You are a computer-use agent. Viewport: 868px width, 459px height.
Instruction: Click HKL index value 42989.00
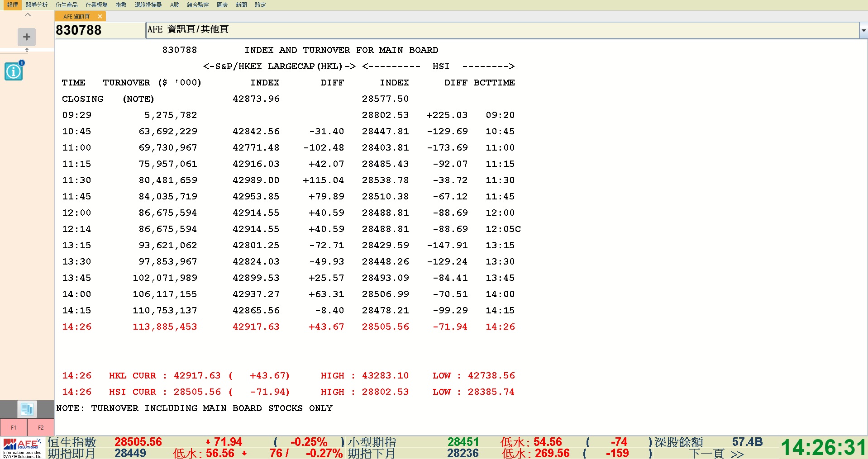[256, 180]
